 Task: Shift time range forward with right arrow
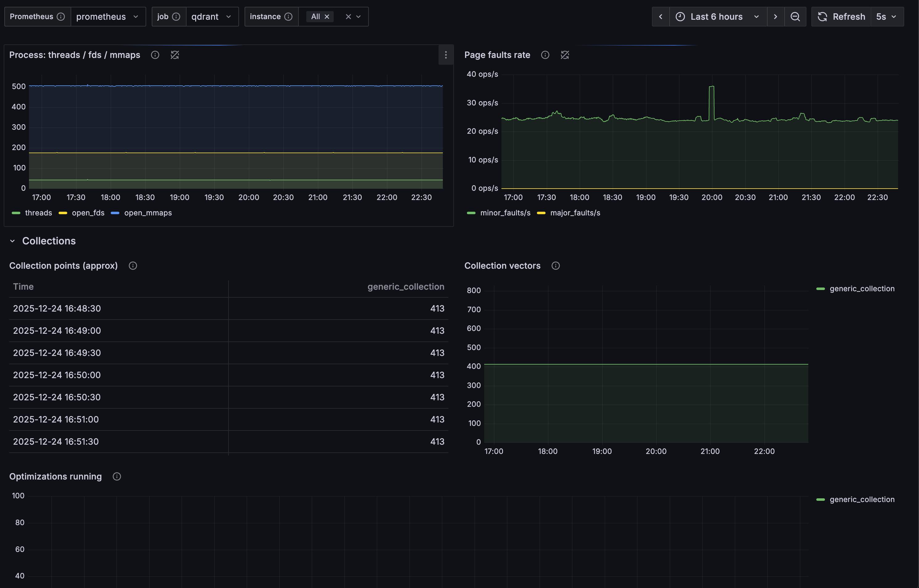775,17
